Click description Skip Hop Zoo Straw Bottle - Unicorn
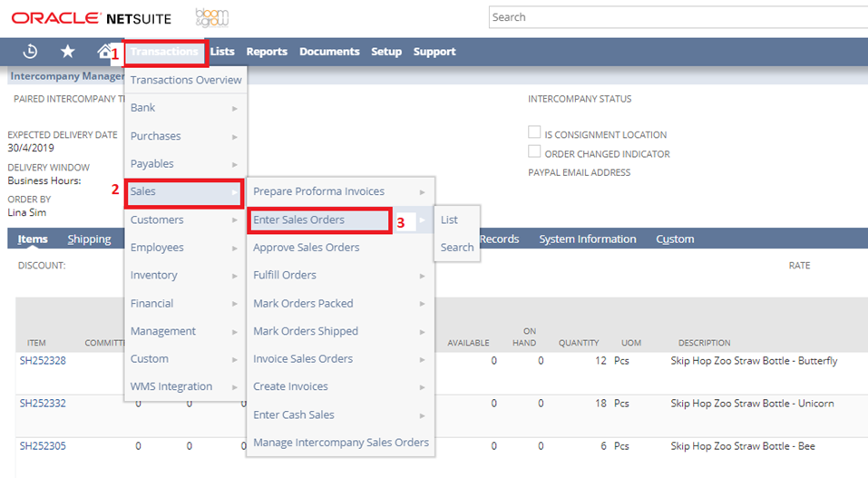Screen dimensions: 868x478 (x=752, y=404)
